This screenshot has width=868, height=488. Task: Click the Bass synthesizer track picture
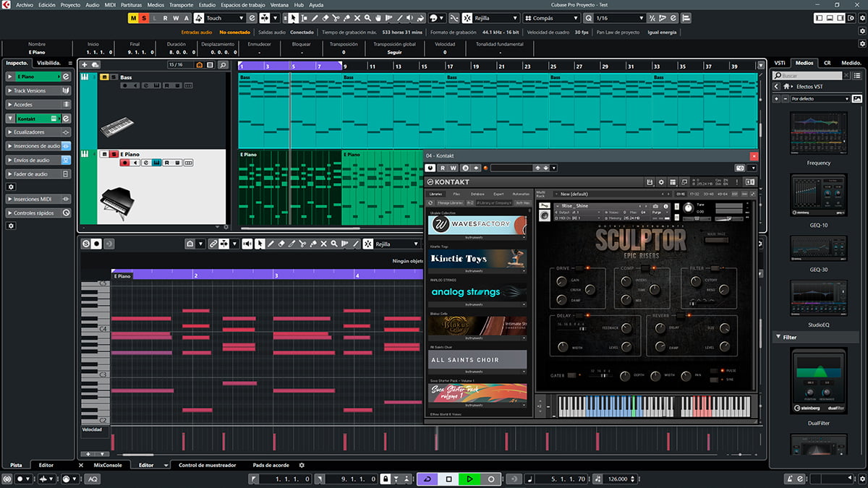[117, 127]
